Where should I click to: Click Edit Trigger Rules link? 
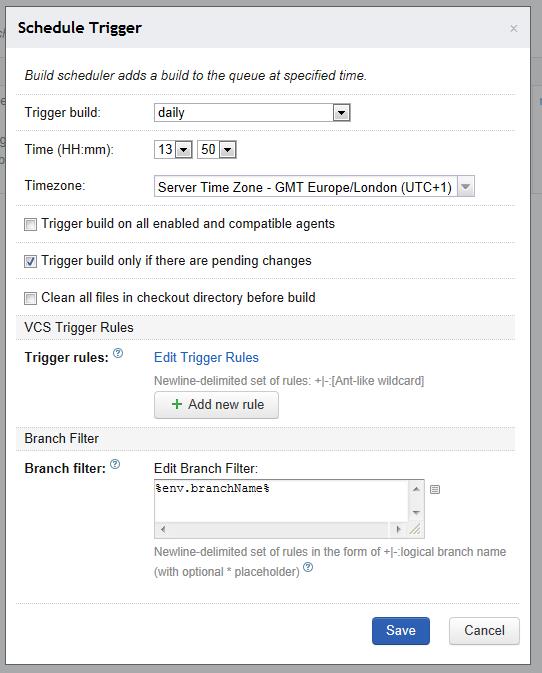pos(206,358)
